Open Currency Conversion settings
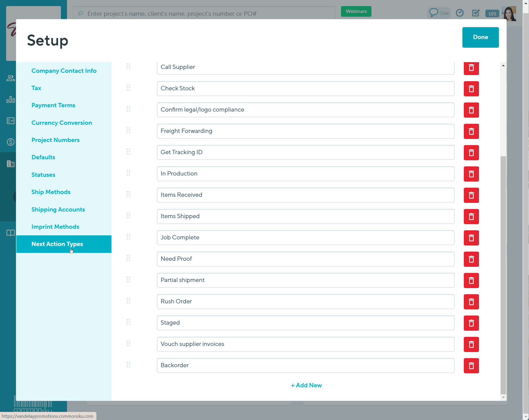Screen dimensions: 529x420 pos(62,123)
